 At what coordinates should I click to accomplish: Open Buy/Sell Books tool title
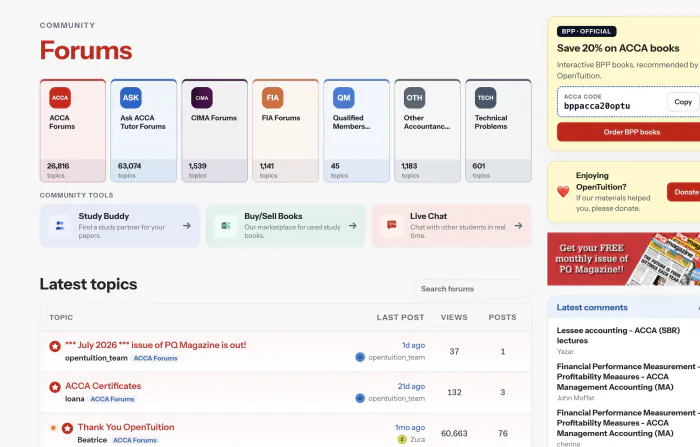tap(273, 216)
